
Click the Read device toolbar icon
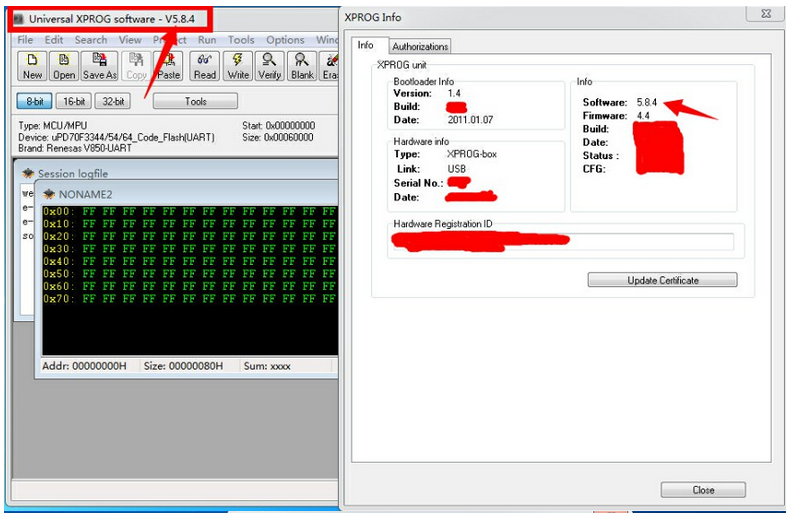[x=205, y=66]
